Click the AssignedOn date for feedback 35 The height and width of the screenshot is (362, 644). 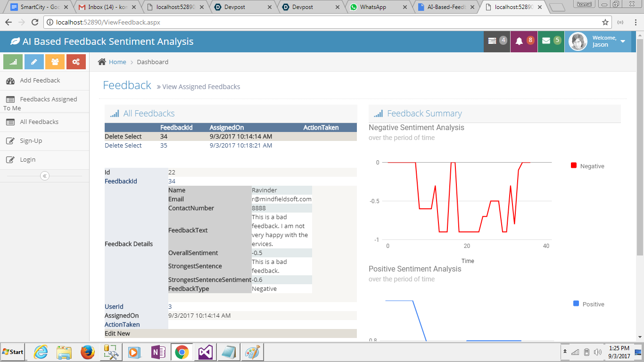coord(241,146)
